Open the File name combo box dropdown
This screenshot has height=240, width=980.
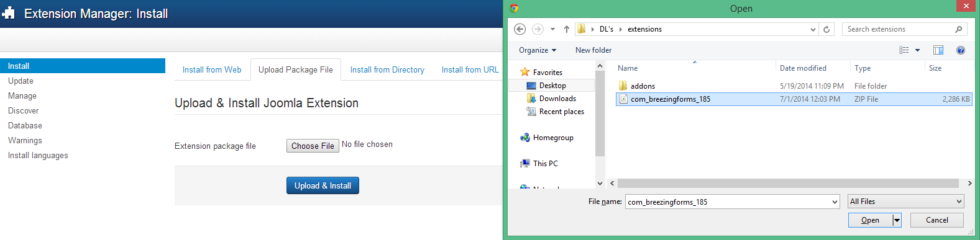tap(835, 202)
